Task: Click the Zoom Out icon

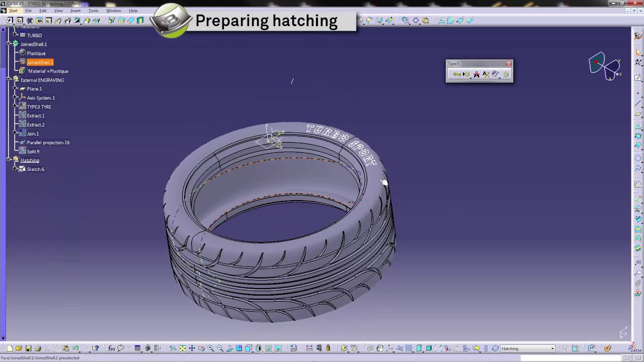Action: [220, 348]
